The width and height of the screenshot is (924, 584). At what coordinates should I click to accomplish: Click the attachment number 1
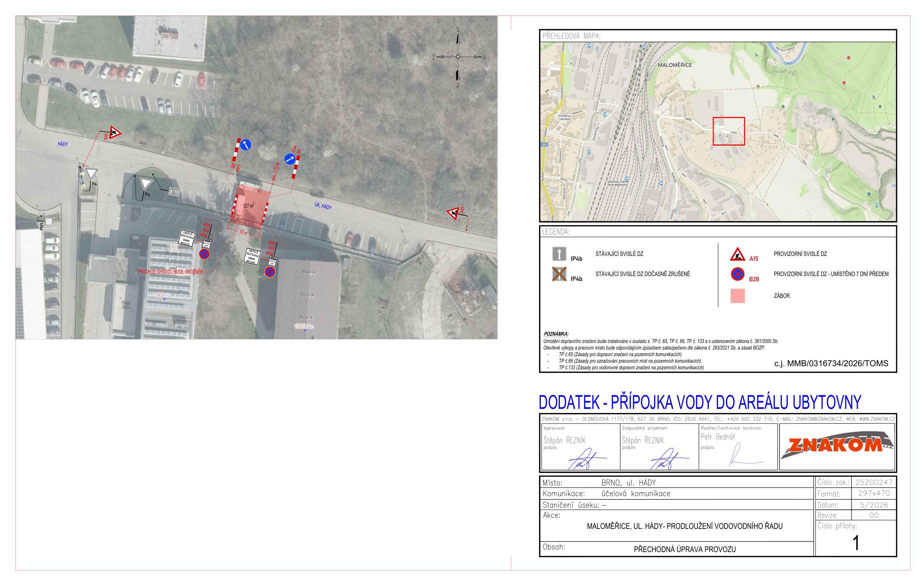click(x=856, y=543)
